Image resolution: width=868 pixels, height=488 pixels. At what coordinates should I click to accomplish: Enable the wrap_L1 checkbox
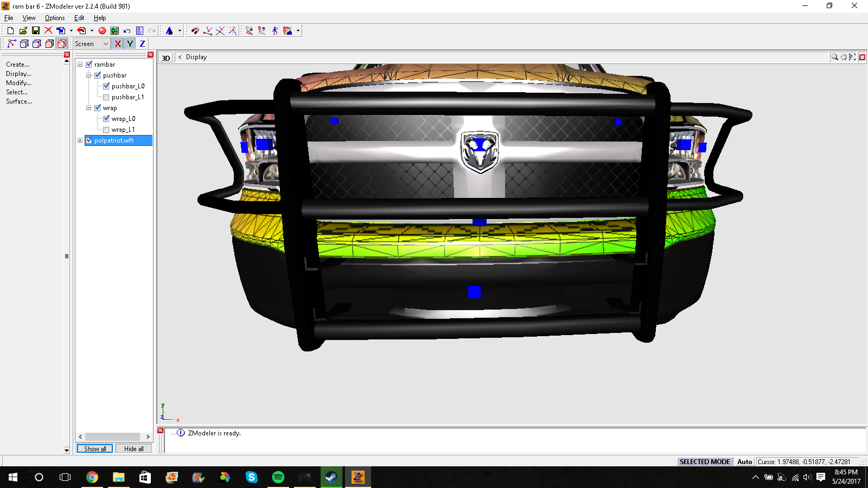click(106, 130)
